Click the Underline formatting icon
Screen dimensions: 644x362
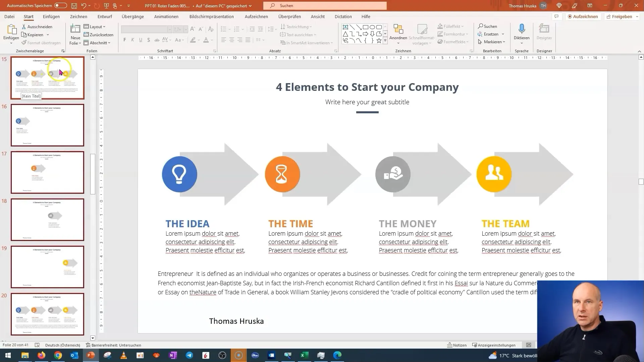click(140, 40)
